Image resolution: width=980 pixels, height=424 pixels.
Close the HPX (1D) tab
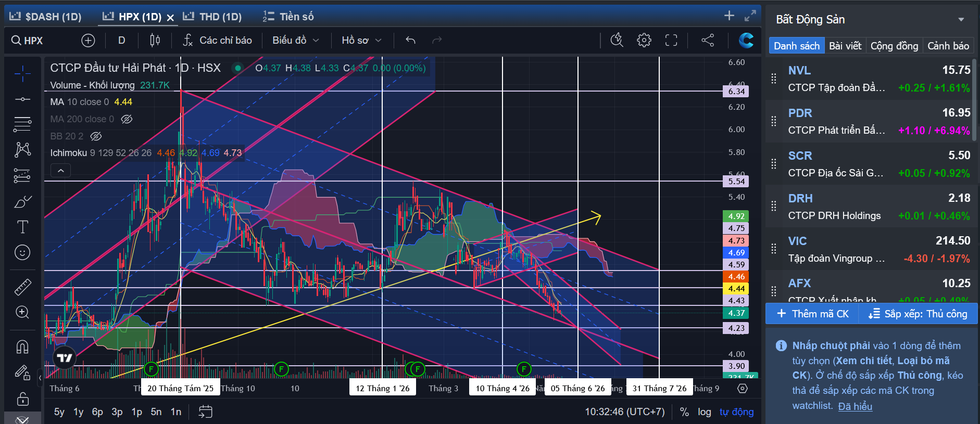pyautogui.click(x=170, y=17)
